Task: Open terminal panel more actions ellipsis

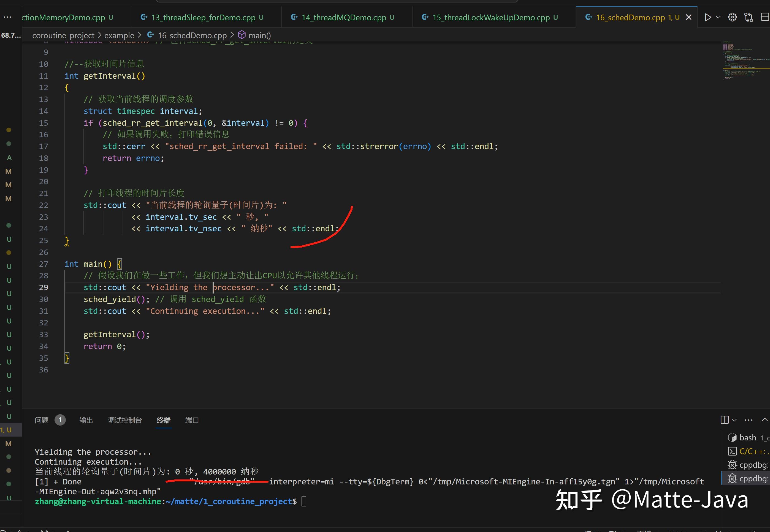Action: (x=749, y=420)
